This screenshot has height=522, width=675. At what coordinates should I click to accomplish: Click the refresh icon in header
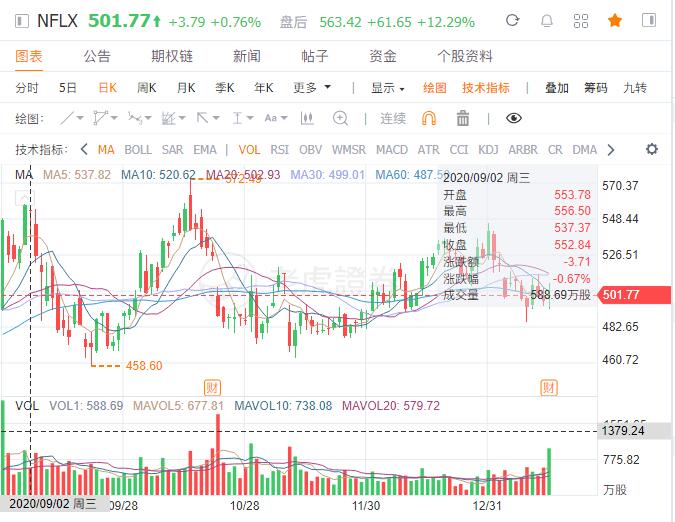coord(513,20)
